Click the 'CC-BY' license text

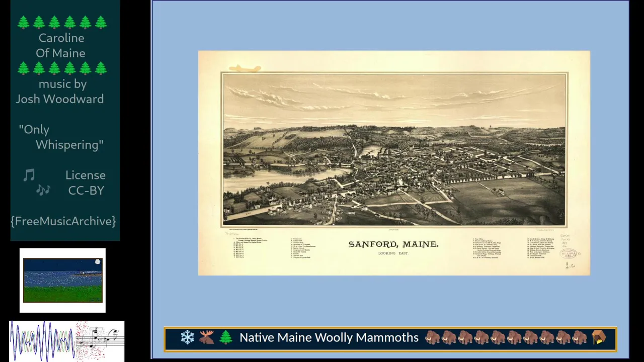click(86, 190)
